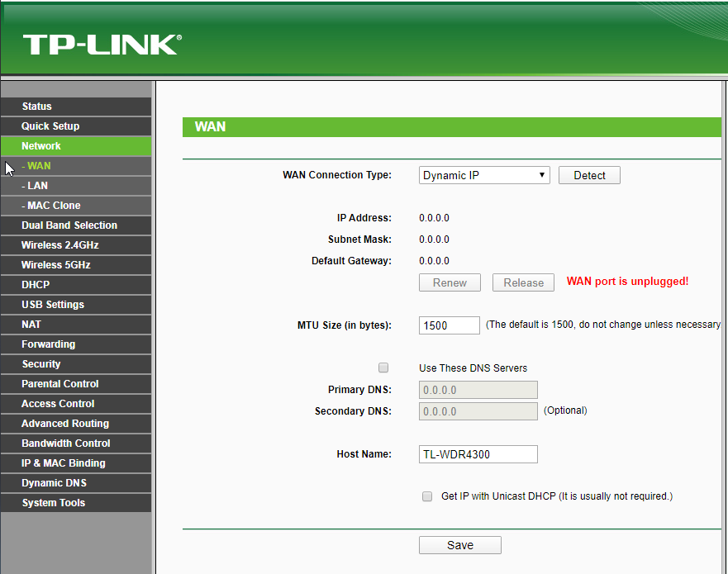Click the Default Gateway value 0.0.0.0
This screenshot has width=728, height=574.
tap(434, 261)
